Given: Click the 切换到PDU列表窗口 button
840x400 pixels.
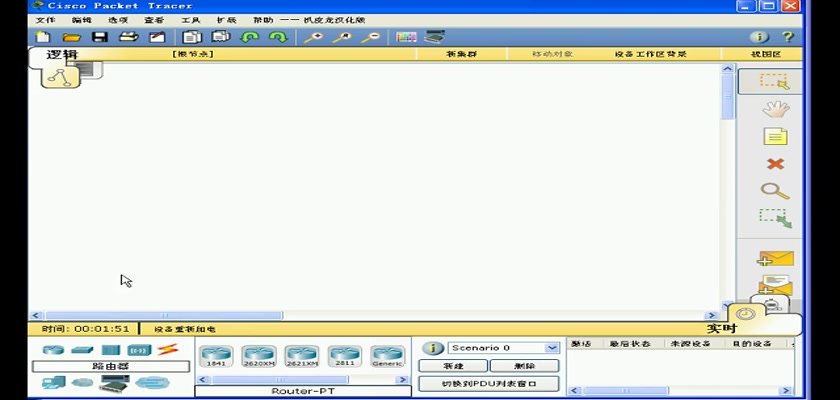Looking at the screenshot, I should [489, 384].
